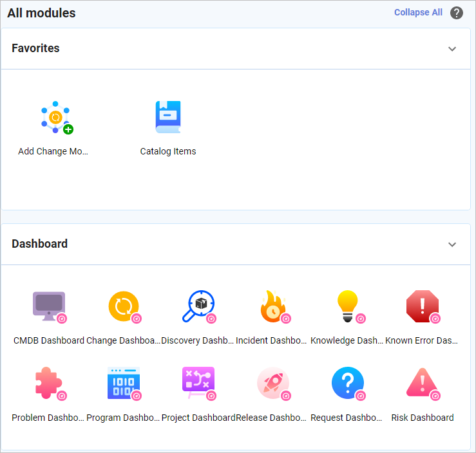476x453 pixels.
Task: Collapse the Favorites section chevron
Action: (x=452, y=49)
